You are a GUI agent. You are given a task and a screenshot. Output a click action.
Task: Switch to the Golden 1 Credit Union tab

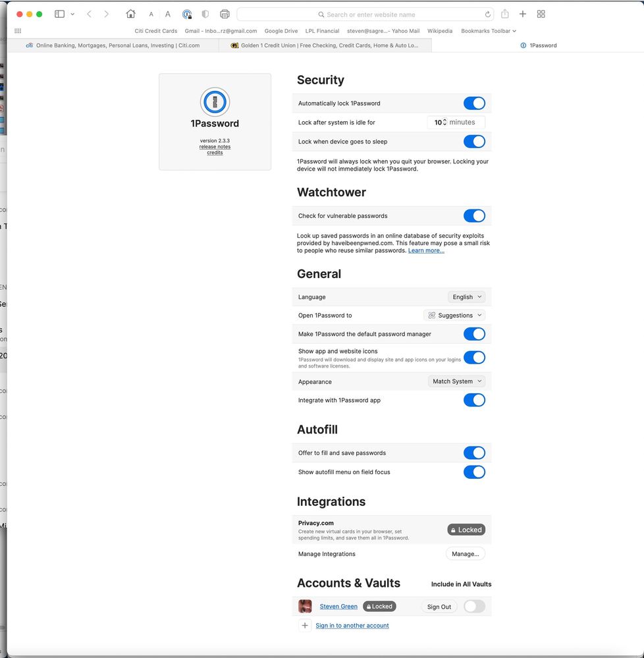[325, 45]
